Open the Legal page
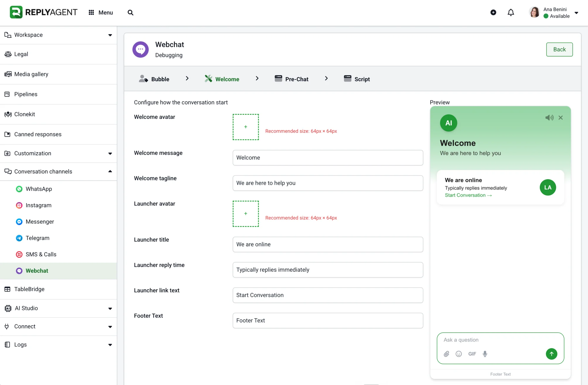 (x=59, y=54)
